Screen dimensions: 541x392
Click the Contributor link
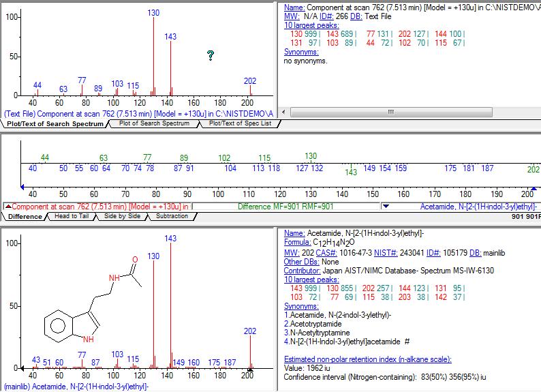[303, 270]
